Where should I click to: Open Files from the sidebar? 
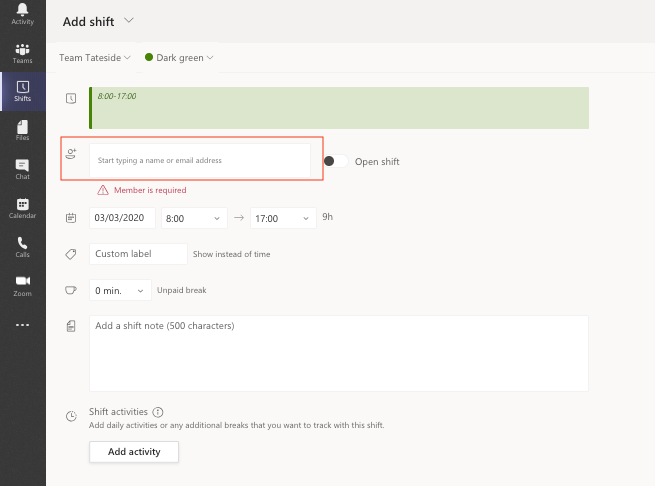coord(23,130)
